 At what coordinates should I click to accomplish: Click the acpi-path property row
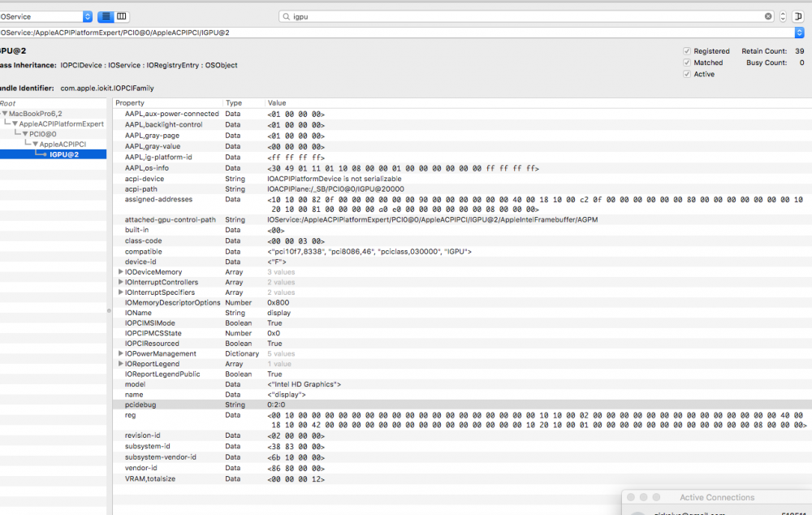462,189
